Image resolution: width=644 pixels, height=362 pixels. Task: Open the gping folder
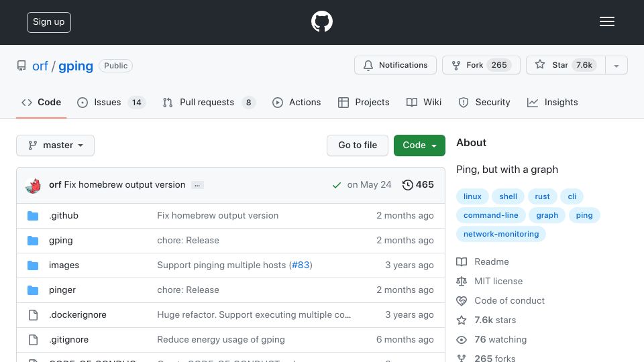[x=61, y=241]
